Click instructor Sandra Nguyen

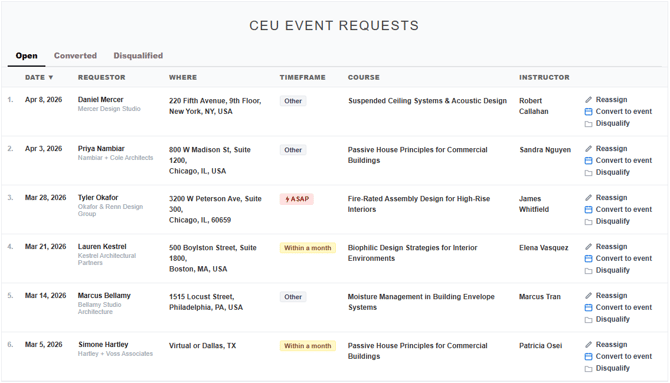click(x=545, y=150)
